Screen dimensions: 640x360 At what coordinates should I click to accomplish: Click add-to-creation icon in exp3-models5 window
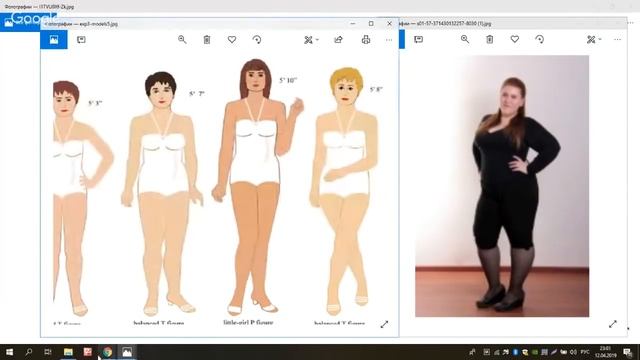[81, 40]
